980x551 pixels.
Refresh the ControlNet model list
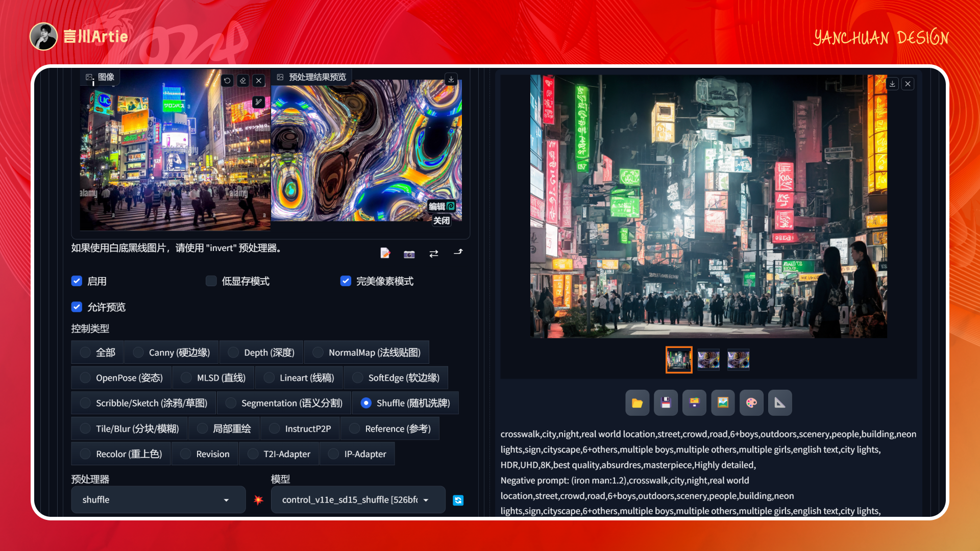458,500
